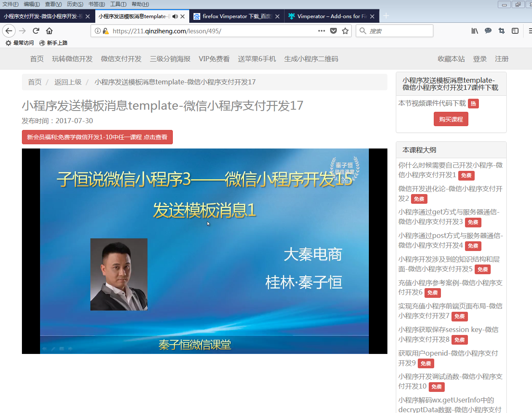Screen dimensions: 532x413
Task: Click 登录 in navbar
Action: 480,59
